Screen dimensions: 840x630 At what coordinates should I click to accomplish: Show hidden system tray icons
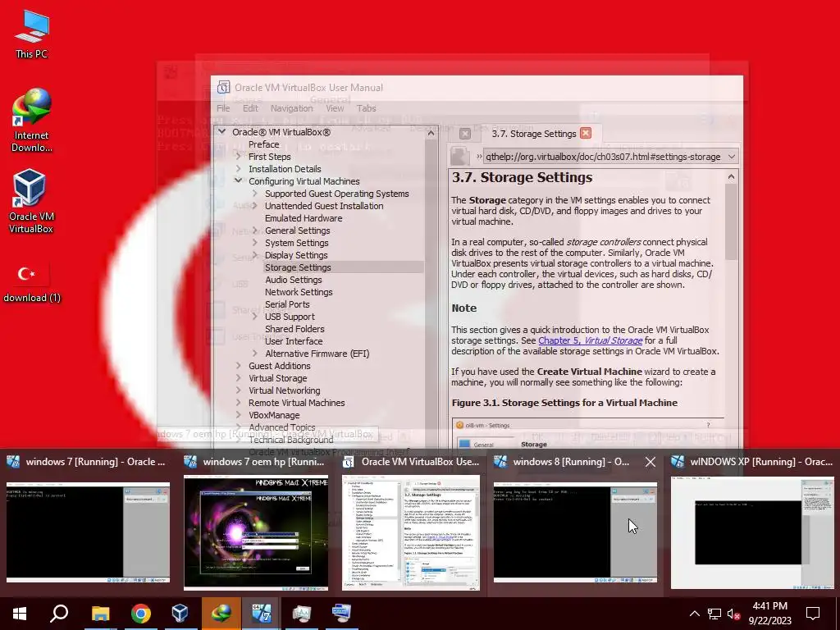pos(694,614)
